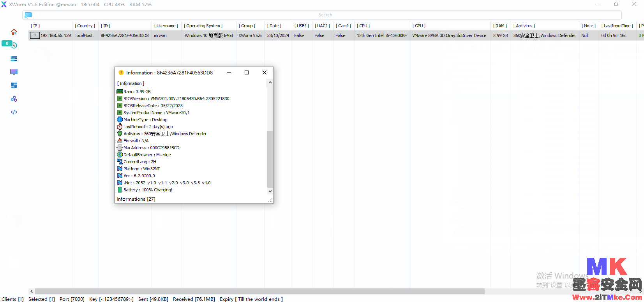This screenshot has width=644, height=302.
Task: Click the BIOSVersion chip icon
Action: click(120, 99)
